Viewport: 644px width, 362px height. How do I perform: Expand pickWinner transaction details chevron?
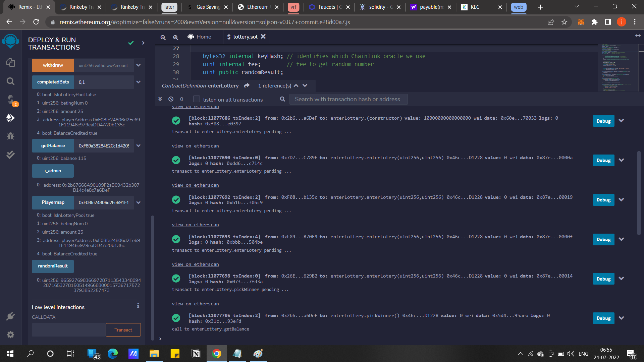tap(621, 318)
